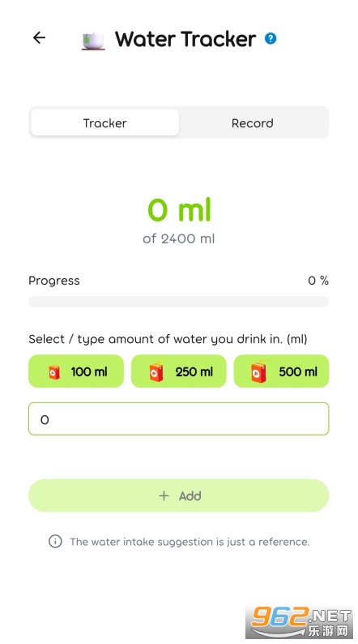Switch to the Tracker tab
Image resolution: width=358 pixels, height=644 pixels.
105,122
